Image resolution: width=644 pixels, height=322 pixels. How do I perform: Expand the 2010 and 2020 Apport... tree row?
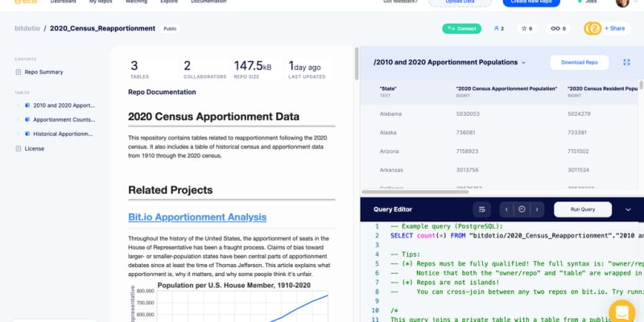click(x=18, y=105)
